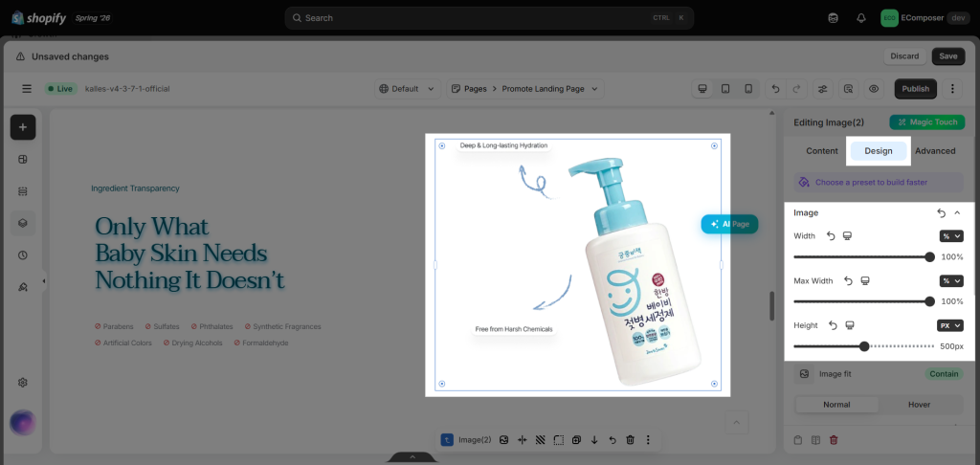
Task: Switch to the Advanced tab
Action: point(935,150)
